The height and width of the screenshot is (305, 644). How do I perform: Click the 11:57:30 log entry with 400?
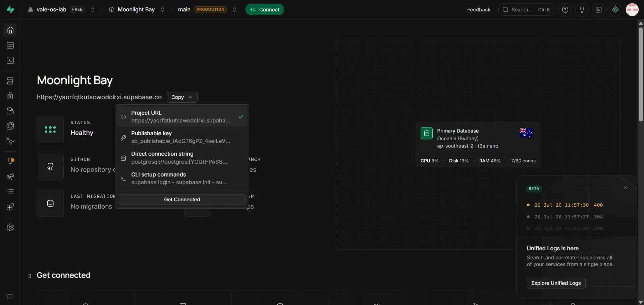point(565,205)
